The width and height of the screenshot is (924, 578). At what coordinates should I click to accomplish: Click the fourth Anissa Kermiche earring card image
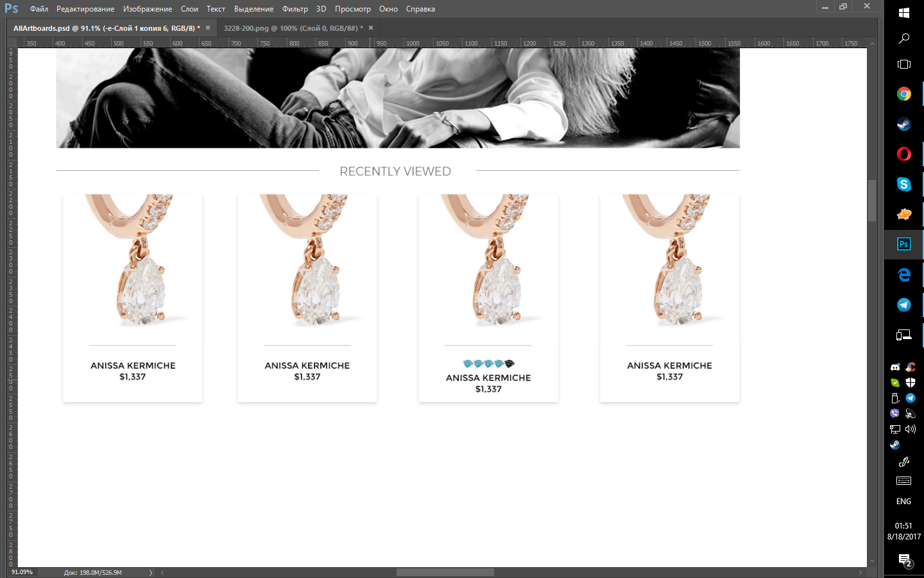tap(670, 260)
